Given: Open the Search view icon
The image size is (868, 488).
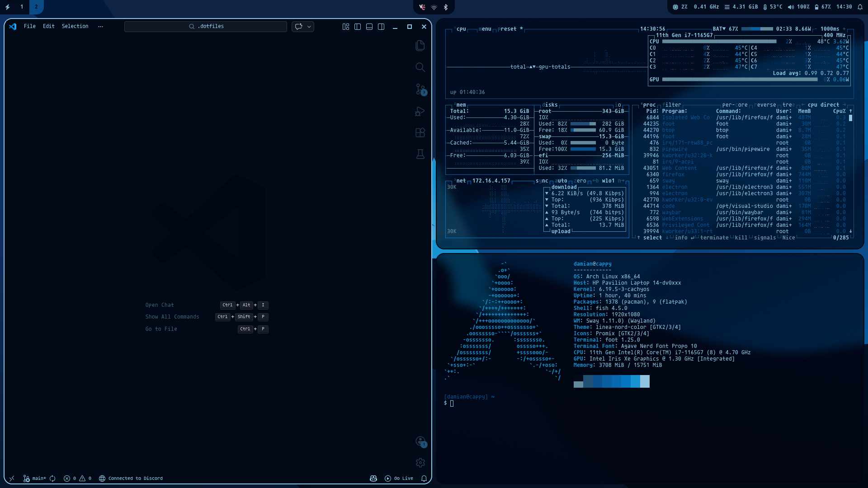Looking at the screenshot, I should pyautogui.click(x=420, y=67).
